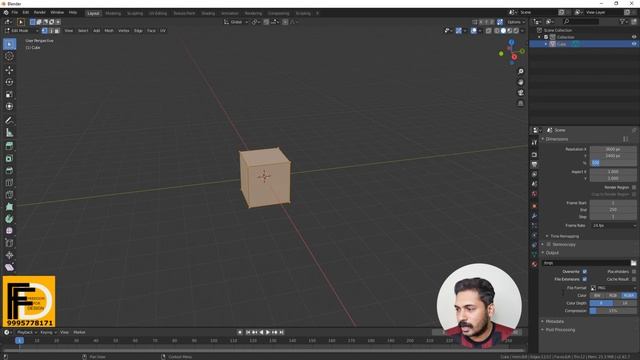Open the Global transform orientation dropdown

coord(236,22)
